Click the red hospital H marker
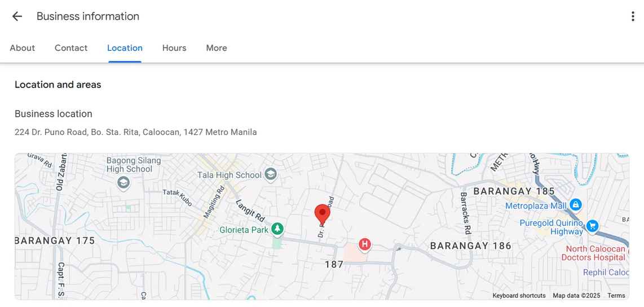The height and width of the screenshot is (307, 644). pos(364,244)
